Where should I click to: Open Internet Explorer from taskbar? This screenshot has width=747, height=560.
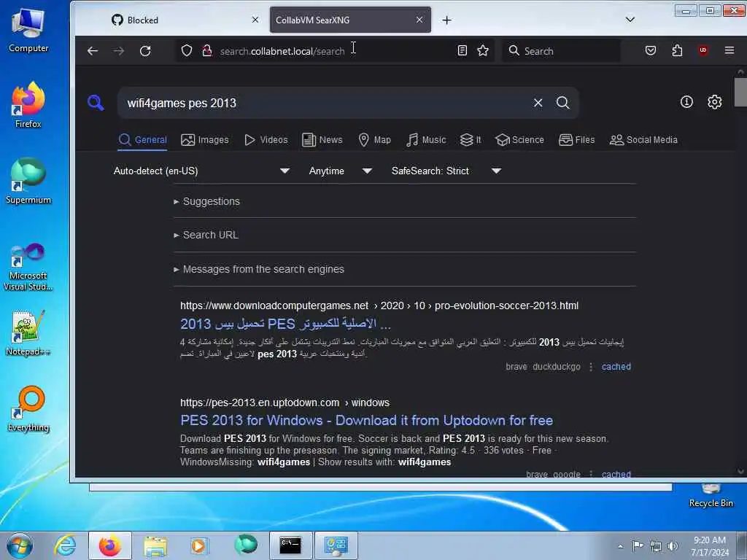point(64,545)
